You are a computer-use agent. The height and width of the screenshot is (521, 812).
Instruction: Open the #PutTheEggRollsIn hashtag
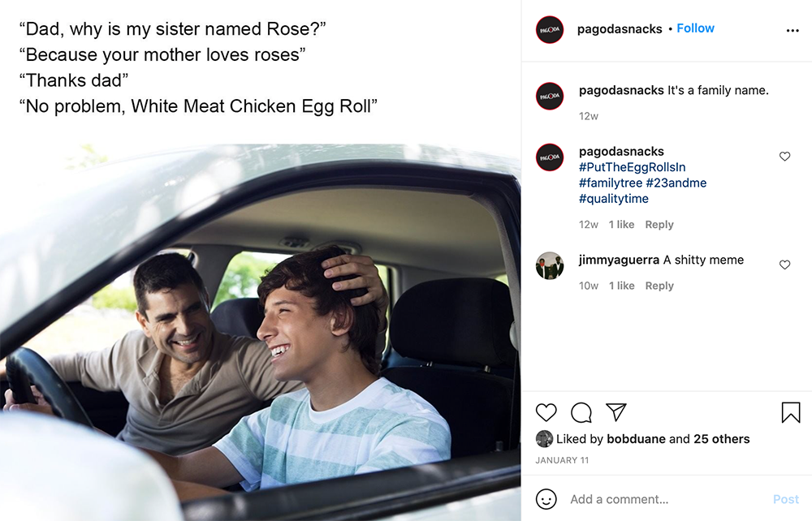[x=633, y=167]
